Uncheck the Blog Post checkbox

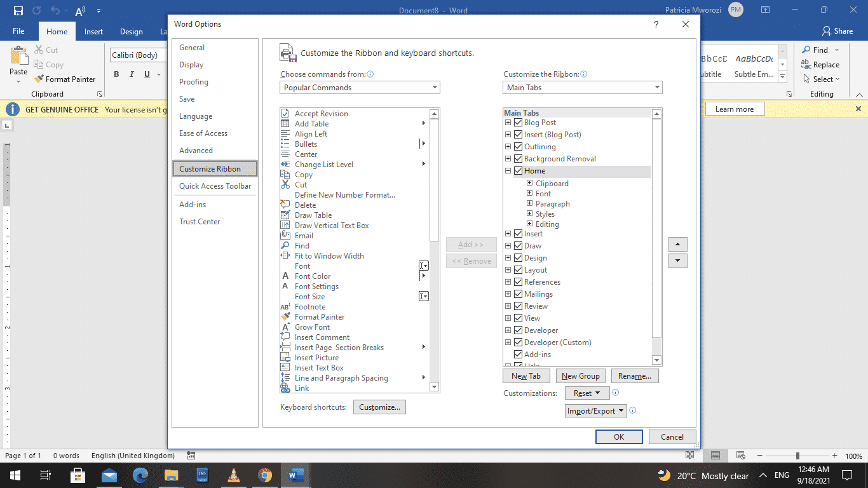(519, 122)
